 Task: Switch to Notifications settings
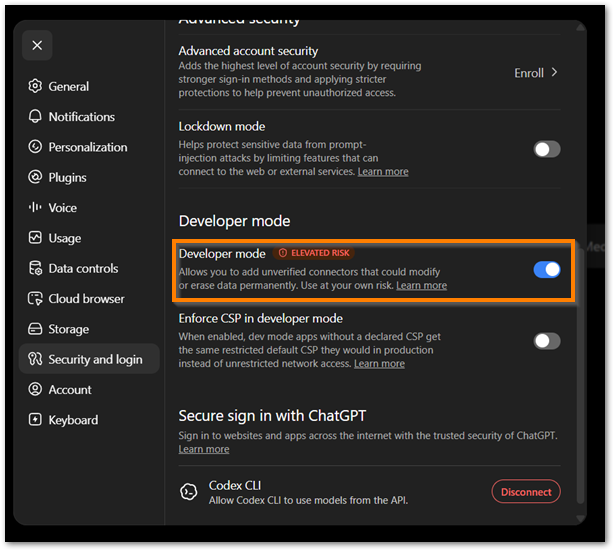tap(89, 117)
